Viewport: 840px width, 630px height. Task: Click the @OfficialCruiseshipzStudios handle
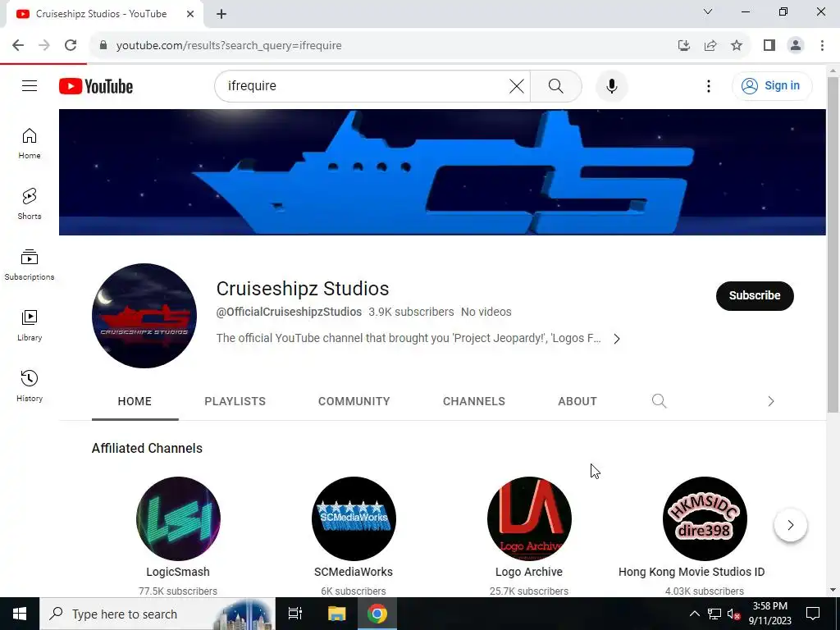click(289, 312)
